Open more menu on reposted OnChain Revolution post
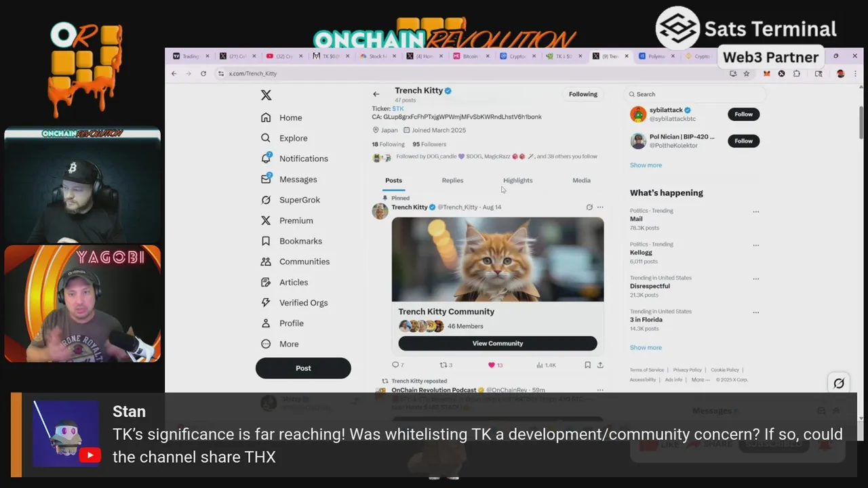This screenshot has height=488, width=868. click(x=600, y=390)
